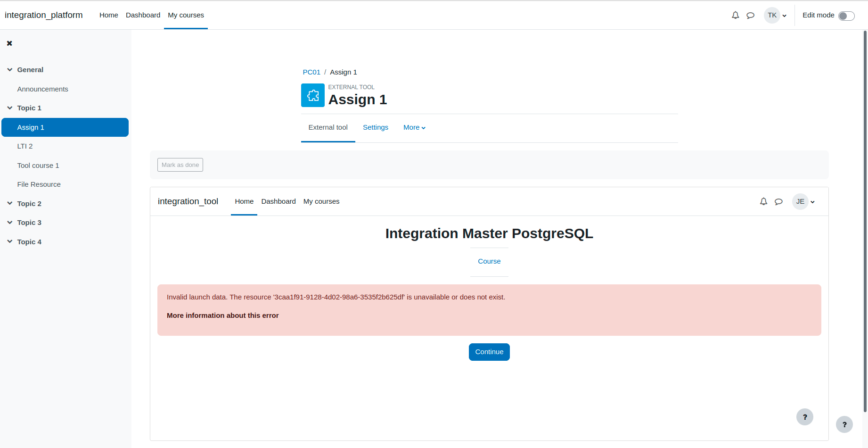
Task: Open platform notifications bell
Action: tap(735, 15)
